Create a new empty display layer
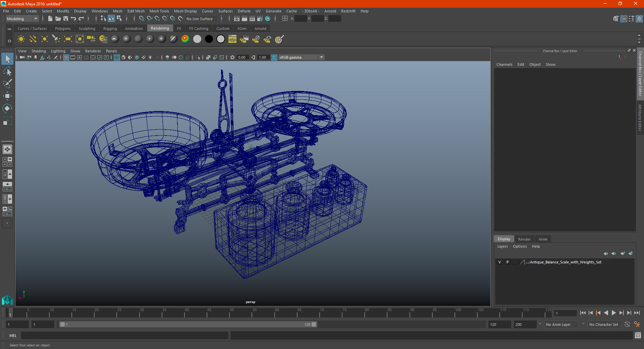Viewport: 644px width, 349px height. (623, 253)
